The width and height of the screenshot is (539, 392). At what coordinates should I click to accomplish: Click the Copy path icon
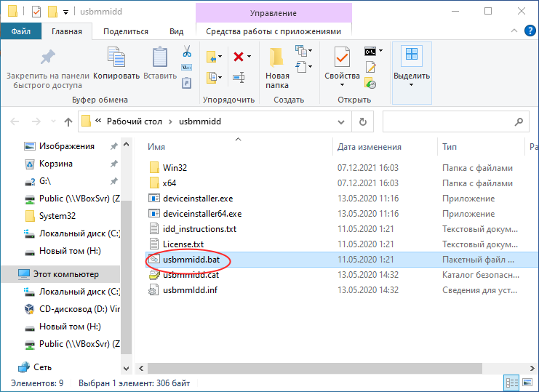pos(187,67)
